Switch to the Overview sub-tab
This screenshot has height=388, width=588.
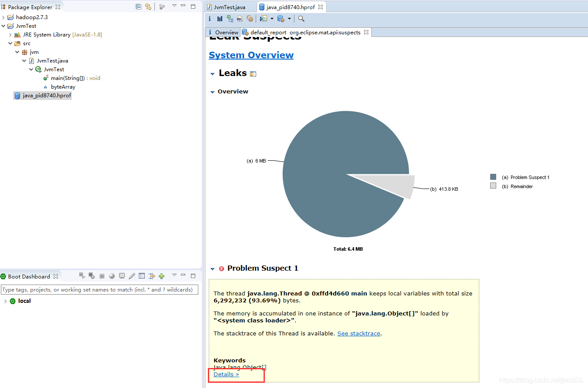click(223, 32)
